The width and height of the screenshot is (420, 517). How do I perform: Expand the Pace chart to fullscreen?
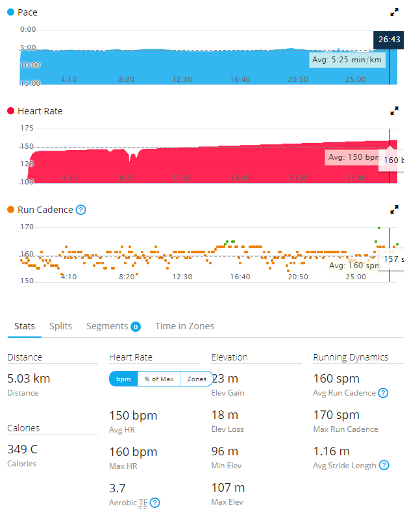[394, 12]
